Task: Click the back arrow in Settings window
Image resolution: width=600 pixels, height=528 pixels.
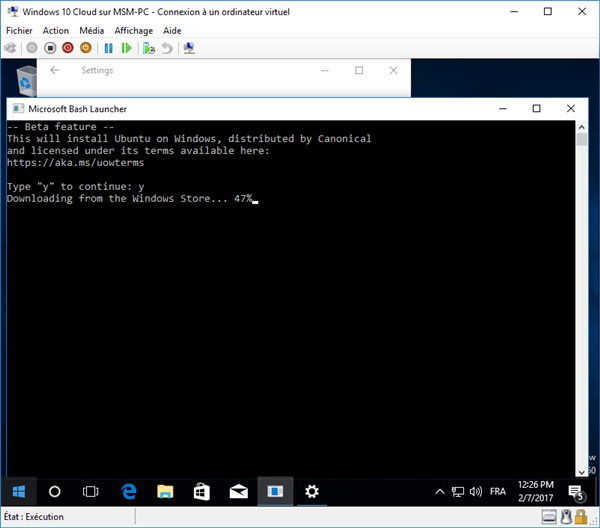Action: click(x=54, y=71)
